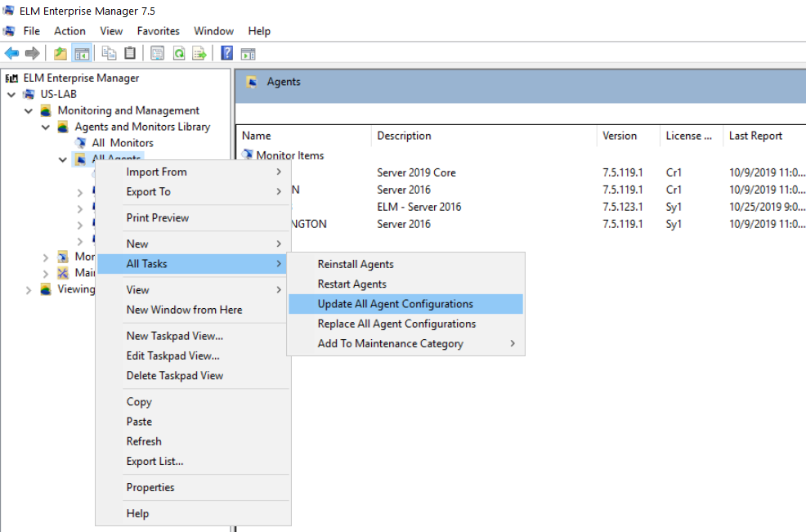Choose New Taskpad View...
The width and height of the screenshot is (806, 532).
click(193, 336)
